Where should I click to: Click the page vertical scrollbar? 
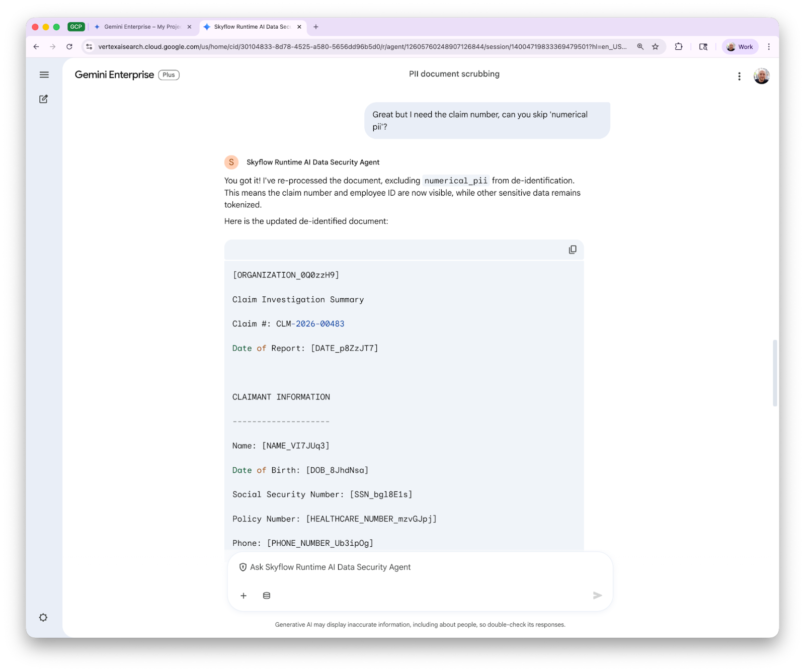tap(775, 372)
